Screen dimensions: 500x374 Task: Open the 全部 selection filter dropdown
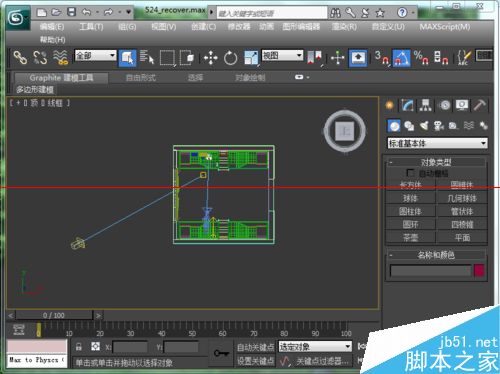(96, 55)
